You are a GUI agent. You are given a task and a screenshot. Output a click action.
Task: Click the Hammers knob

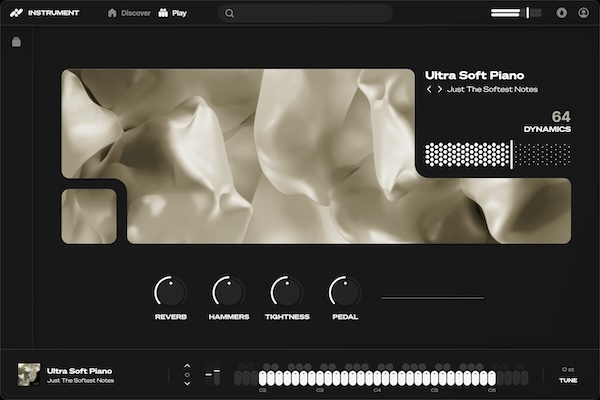(x=229, y=292)
